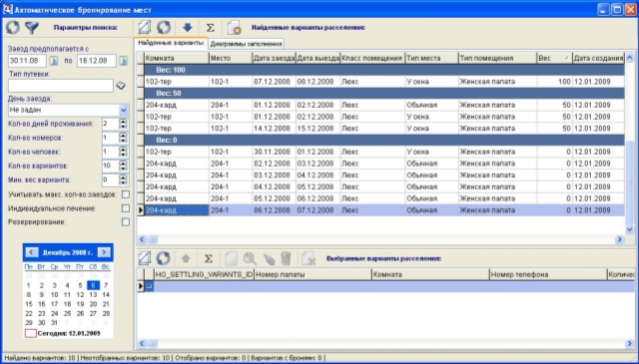This screenshot has height=364, width=639.
Task: Click the horizontal scrollbar right arrow of lower table
Action: coord(630,344)
